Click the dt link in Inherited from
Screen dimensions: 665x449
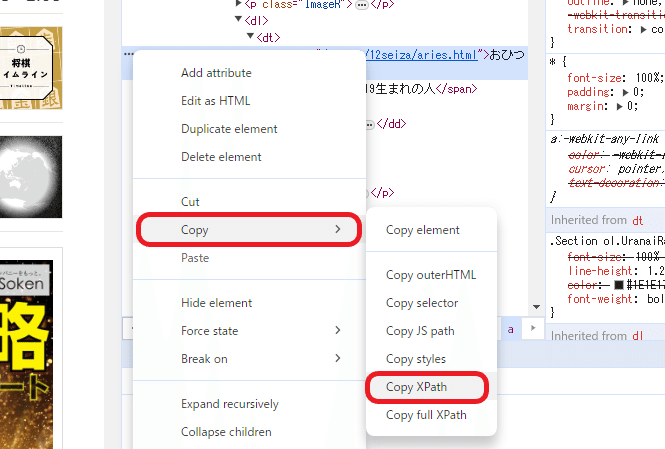[637, 220]
